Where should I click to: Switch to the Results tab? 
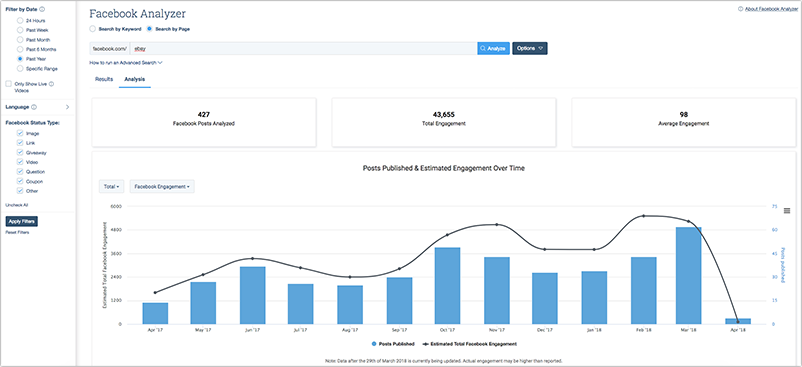(x=104, y=79)
